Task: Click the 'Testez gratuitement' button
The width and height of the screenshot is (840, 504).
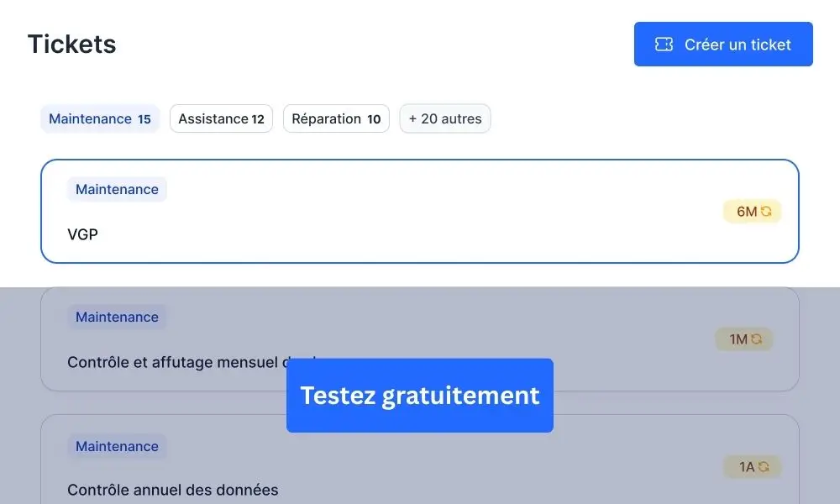Action: (419, 395)
